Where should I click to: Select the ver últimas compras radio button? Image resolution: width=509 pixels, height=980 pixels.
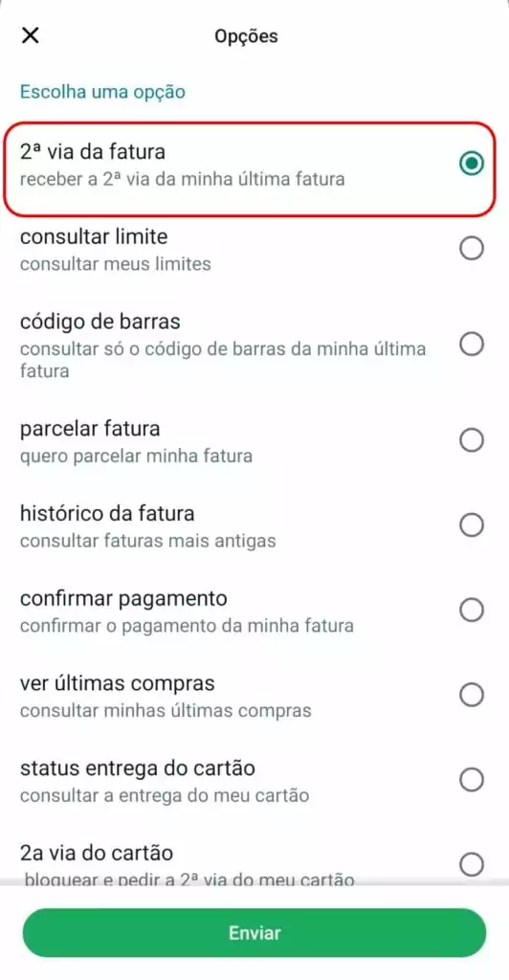pyautogui.click(x=471, y=695)
